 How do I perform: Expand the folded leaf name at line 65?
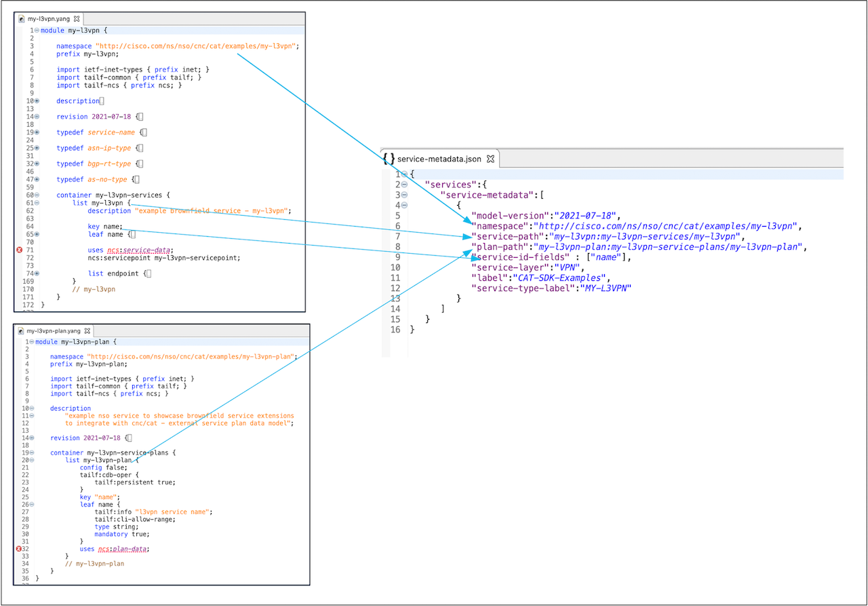click(37, 234)
